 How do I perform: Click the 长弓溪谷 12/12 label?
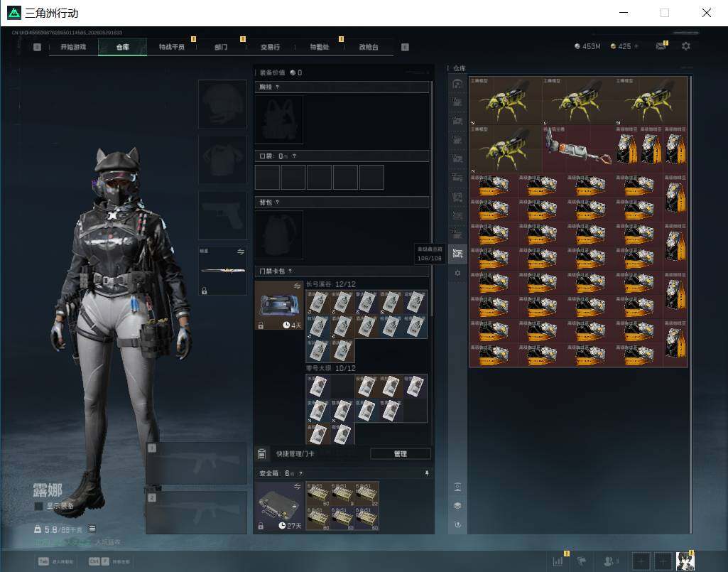tap(330, 284)
